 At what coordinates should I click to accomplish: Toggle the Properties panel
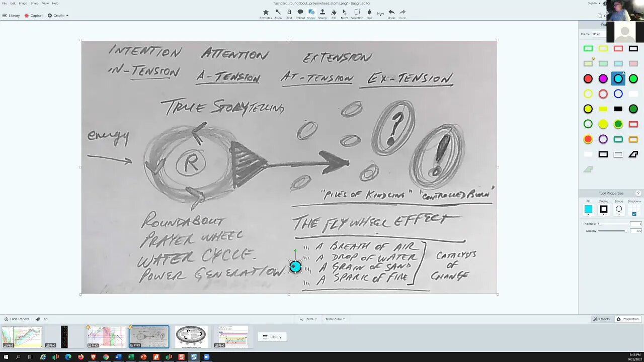[x=628, y=319]
